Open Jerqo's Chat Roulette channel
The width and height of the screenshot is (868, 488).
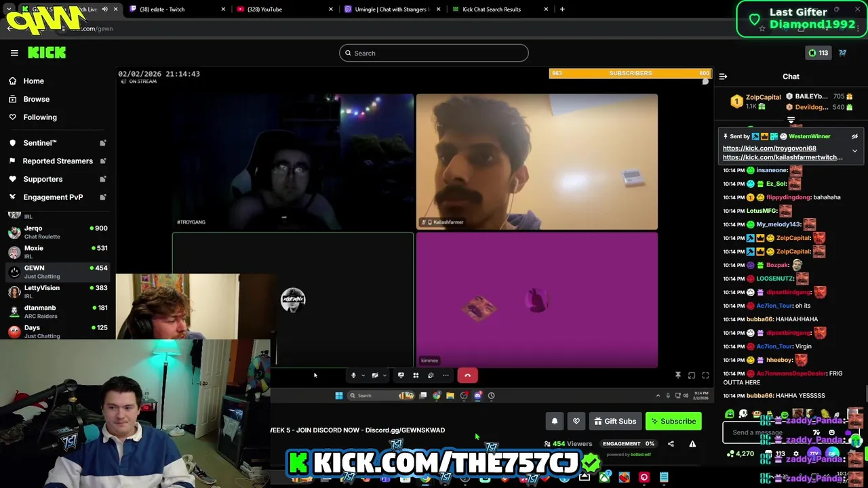(x=57, y=232)
